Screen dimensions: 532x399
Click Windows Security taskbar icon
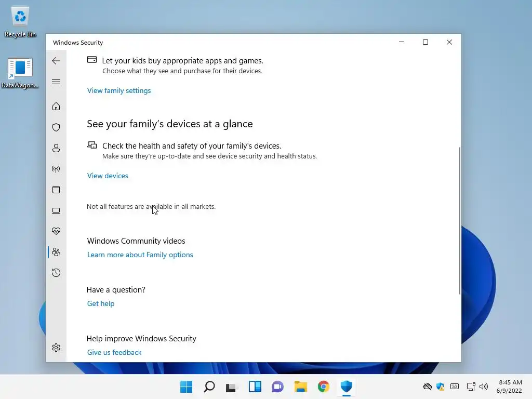pos(347,387)
